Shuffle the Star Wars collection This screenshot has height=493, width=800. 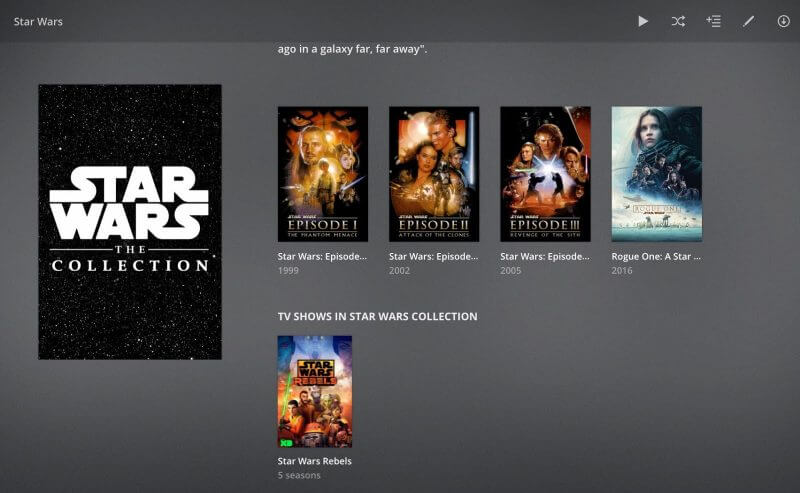click(x=678, y=21)
